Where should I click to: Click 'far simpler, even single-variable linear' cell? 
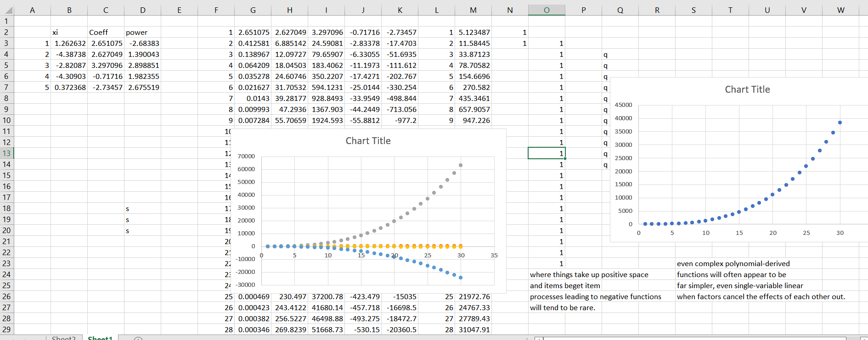(x=740, y=285)
